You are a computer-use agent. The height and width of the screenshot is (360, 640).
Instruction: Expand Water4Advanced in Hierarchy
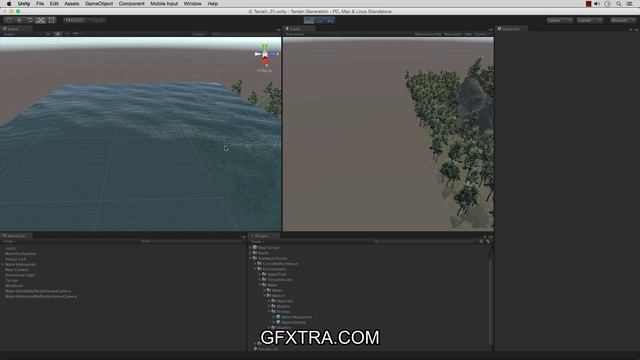3,264
